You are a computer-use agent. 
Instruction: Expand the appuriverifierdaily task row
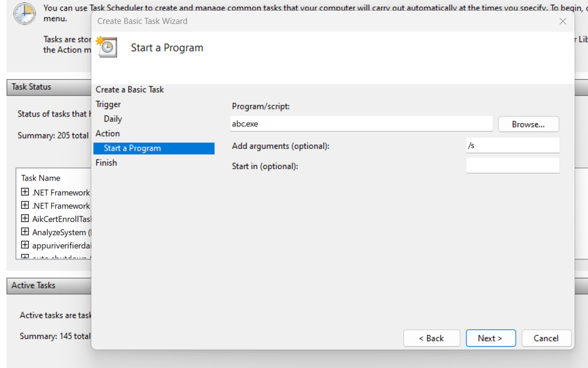click(24, 245)
